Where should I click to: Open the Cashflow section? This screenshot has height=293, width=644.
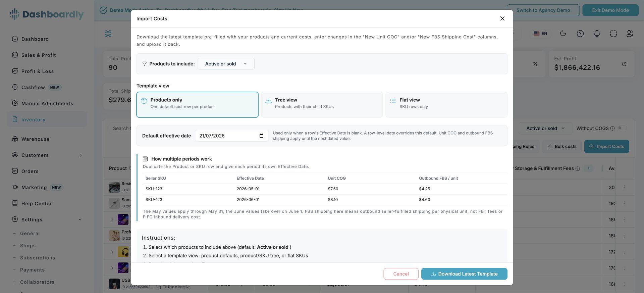33,87
